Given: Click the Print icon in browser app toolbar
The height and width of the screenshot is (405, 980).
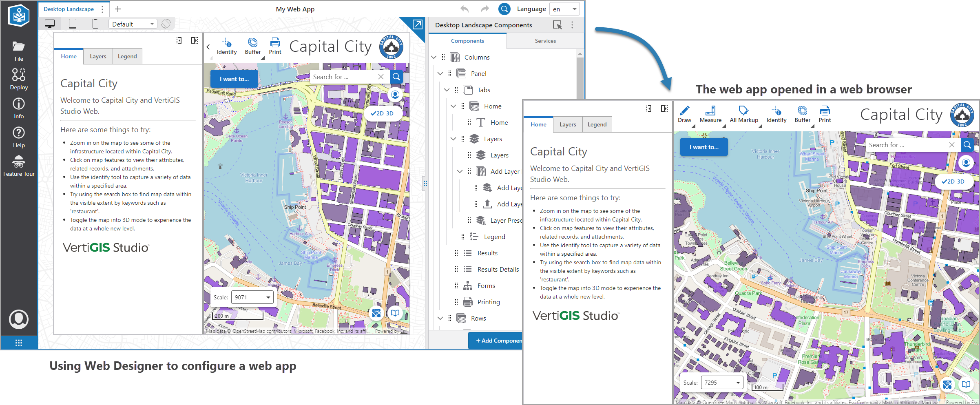Looking at the screenshot, I should coord(825,114).
